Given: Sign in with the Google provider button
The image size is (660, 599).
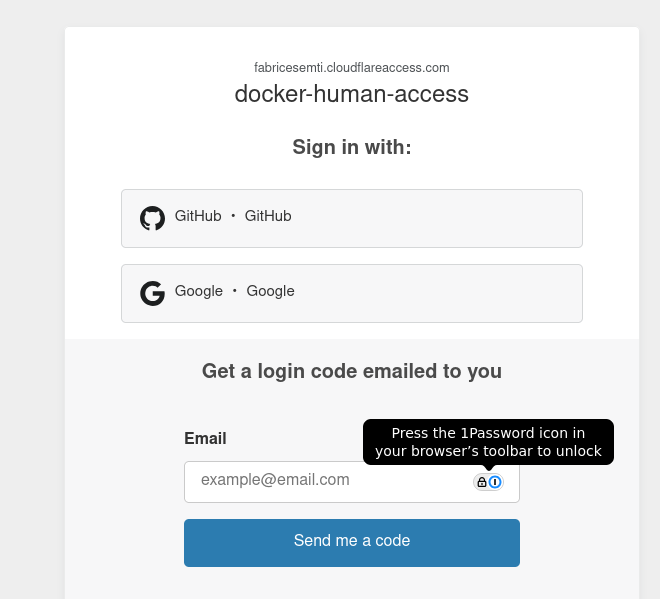Looking at the screenshot, I should pyautogui.click(x=351, y=293).
